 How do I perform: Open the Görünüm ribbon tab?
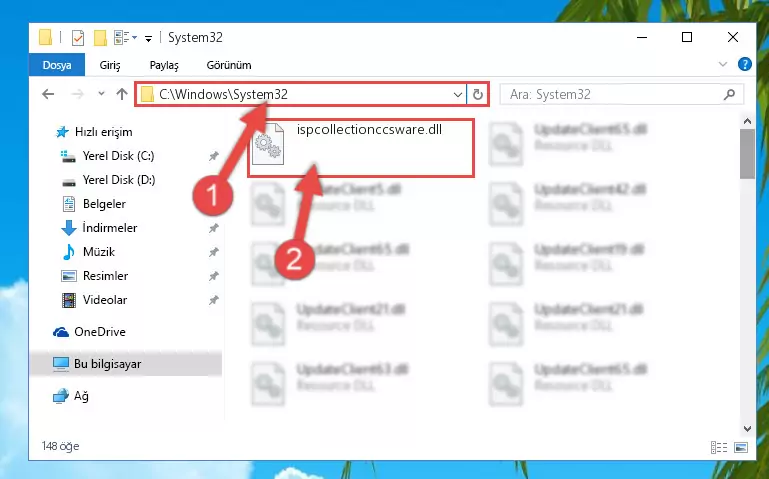(229, 65)
